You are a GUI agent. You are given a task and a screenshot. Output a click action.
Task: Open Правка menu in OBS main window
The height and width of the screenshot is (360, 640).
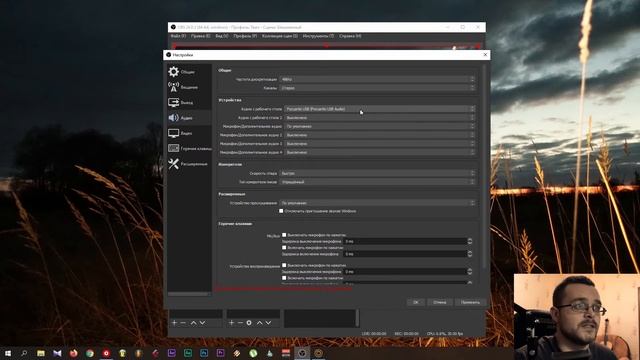[200, 36]
